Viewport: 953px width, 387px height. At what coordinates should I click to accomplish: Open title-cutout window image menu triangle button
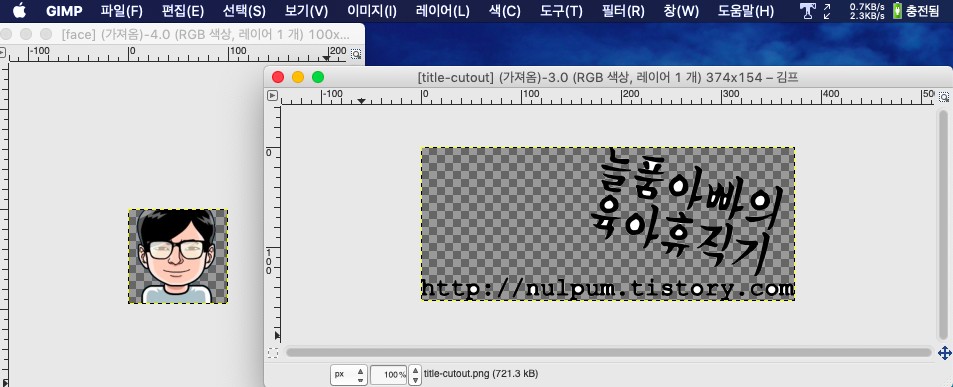point(273,95)
